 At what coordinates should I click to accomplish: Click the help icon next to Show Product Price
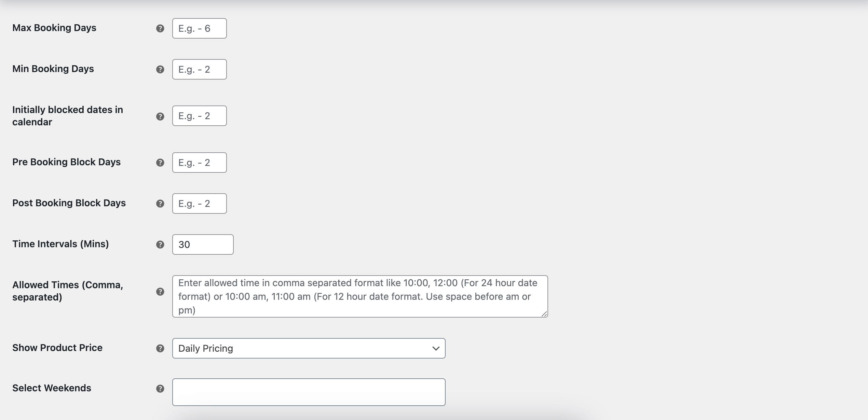tap(160, 348)
